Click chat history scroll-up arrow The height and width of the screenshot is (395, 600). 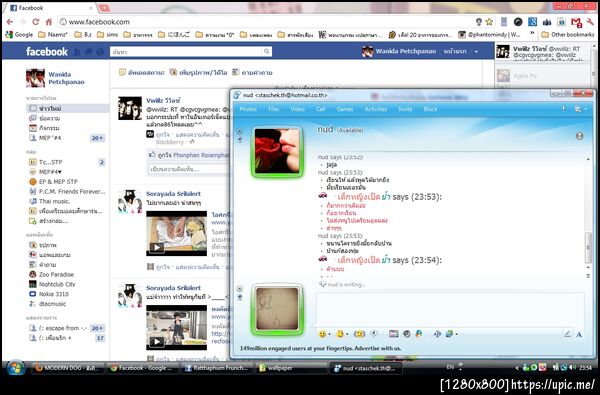pyautogui.click(x=588, y=159)
